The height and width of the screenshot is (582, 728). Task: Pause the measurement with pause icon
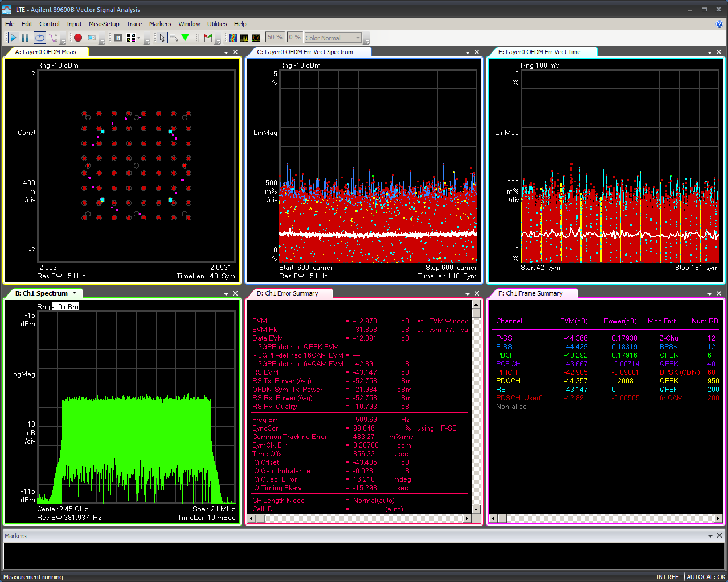[25, 38]
